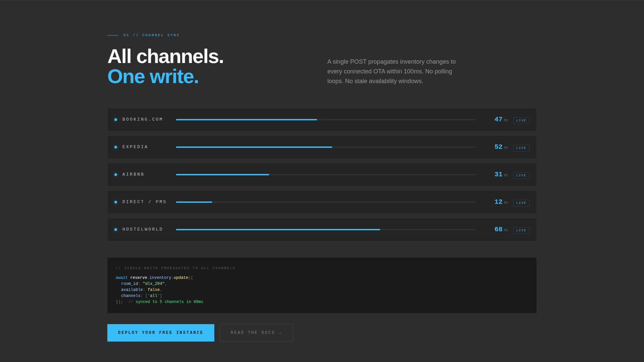
Task: Click the Expedia status dot
Action: tap(116, 147)
